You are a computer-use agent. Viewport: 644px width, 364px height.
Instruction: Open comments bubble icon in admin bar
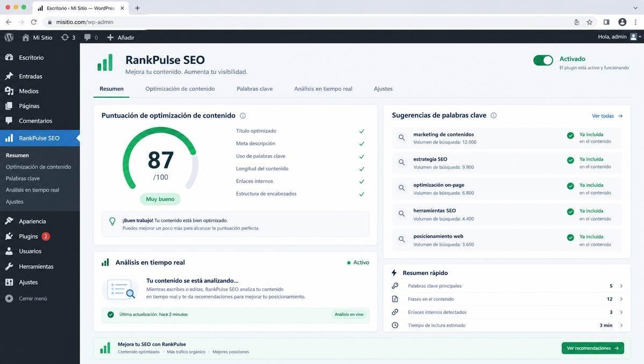(x=87, y=37)
